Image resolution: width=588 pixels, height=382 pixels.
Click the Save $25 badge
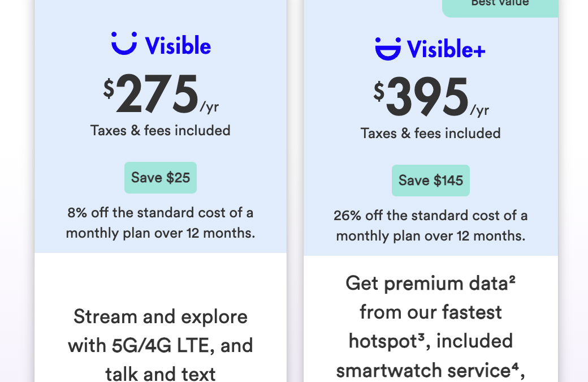[161, 178]
